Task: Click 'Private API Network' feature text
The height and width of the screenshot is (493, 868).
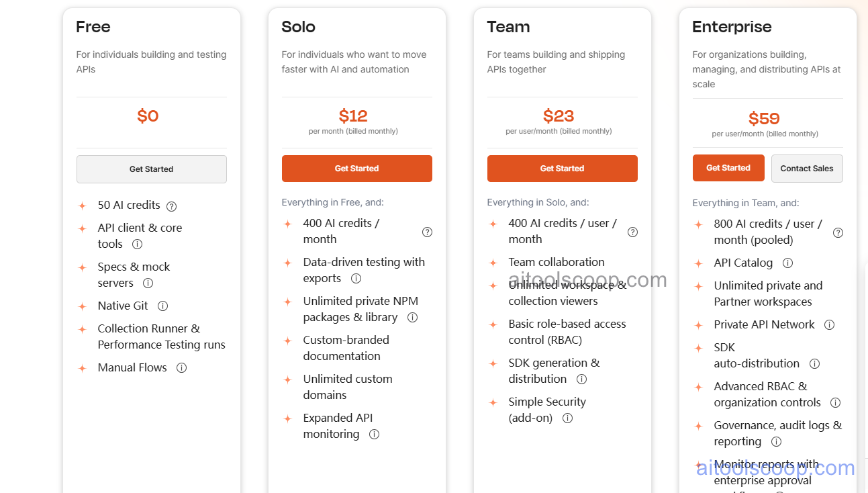Action: [x=764, y=324]
